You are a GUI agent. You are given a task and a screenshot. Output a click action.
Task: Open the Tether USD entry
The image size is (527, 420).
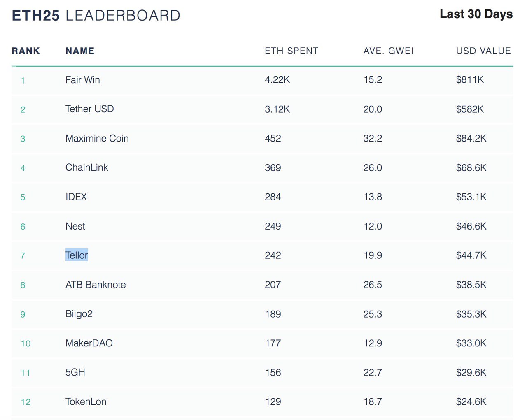pyautogui.click(x=89, y=109)
